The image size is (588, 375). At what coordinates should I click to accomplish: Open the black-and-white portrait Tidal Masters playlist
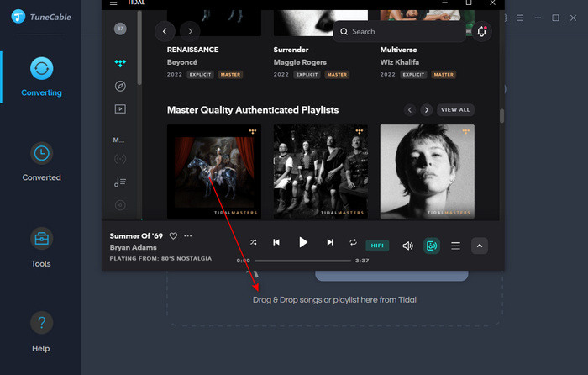click(427, 172)
